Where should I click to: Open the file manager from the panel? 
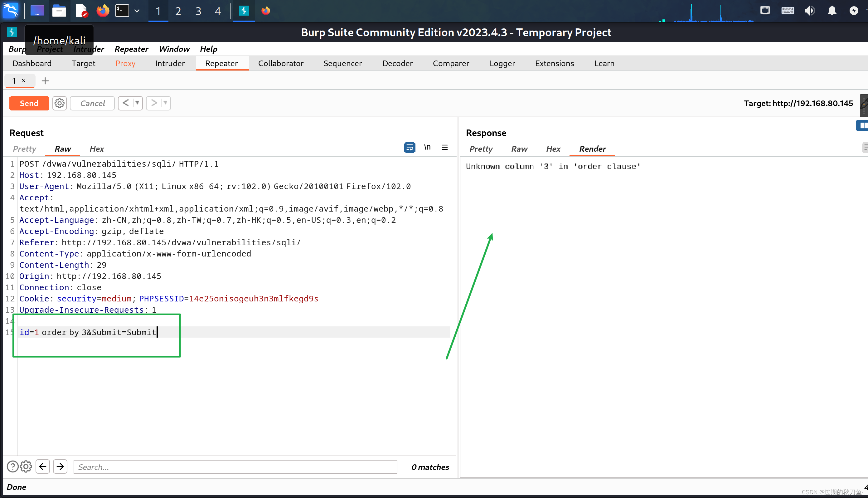click(x=59, y=11)
